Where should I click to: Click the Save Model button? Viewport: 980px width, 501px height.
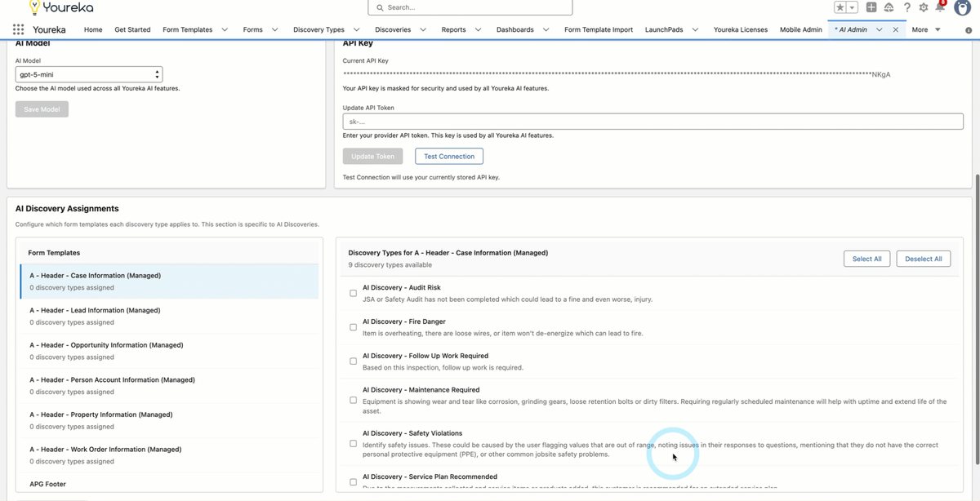click(x=42, y=109)
